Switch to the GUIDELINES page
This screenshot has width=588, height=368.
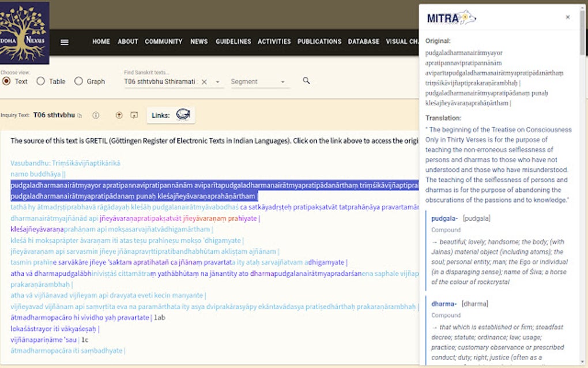(233, 41)
